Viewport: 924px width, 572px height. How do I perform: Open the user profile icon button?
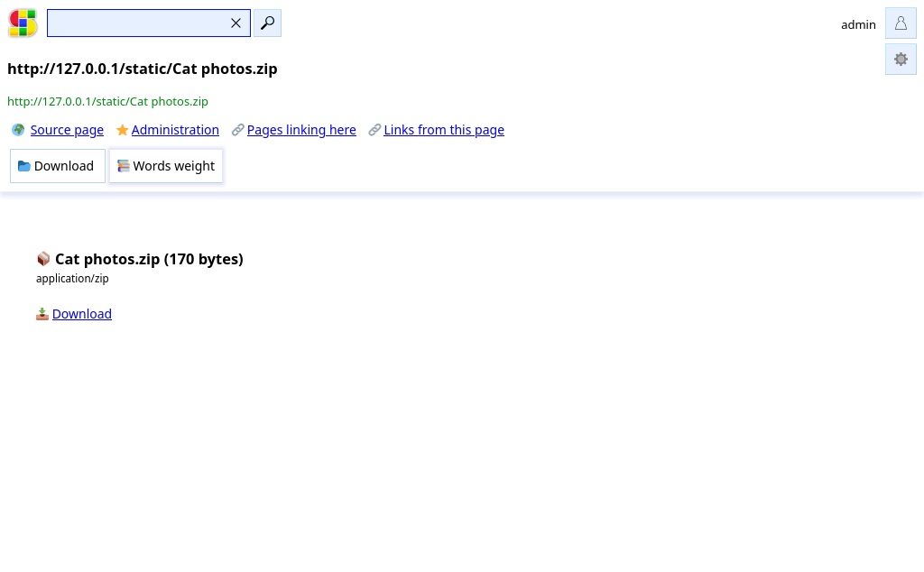901,23
